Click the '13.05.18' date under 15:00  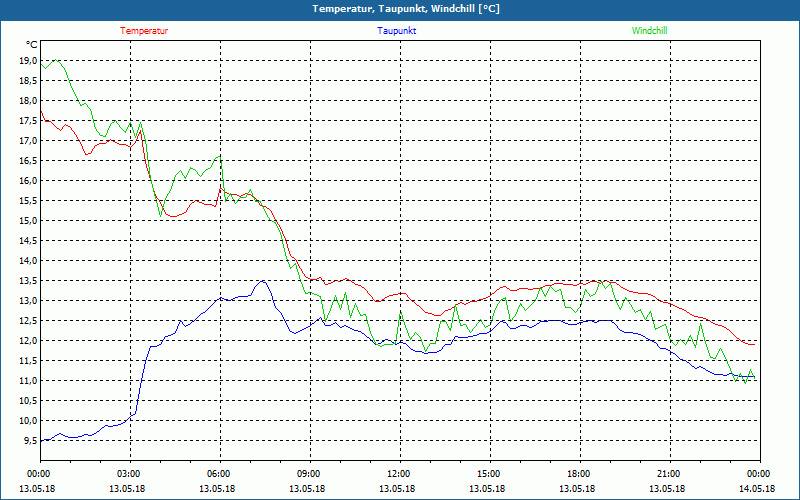click(487, 489)
